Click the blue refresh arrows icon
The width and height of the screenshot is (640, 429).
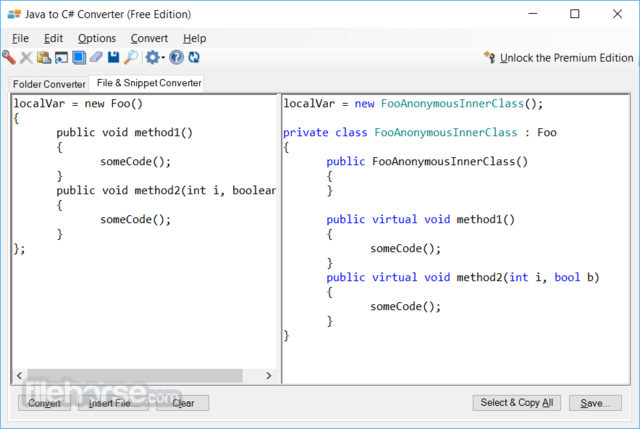point(194,58)
